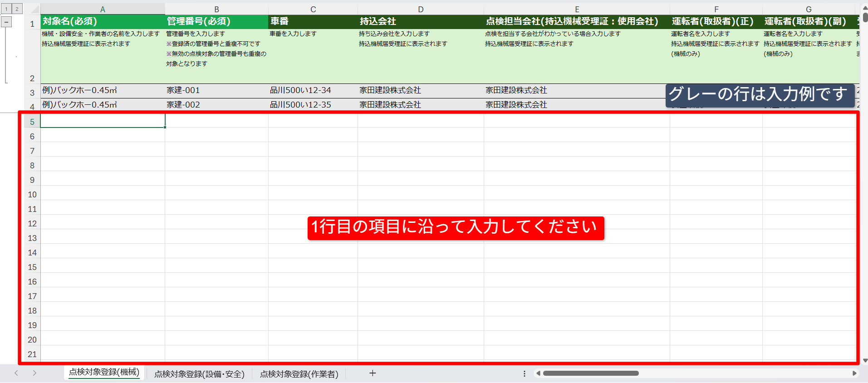Click horizontal scrollbar right arrow

click(x=854, y=373)
